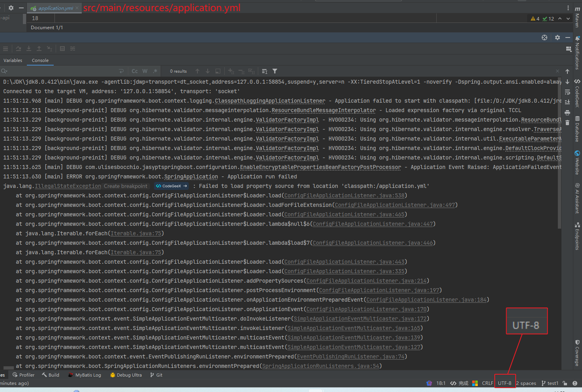Click the IllegalStateException link
582x392 pixels.
tap(68, 186)
